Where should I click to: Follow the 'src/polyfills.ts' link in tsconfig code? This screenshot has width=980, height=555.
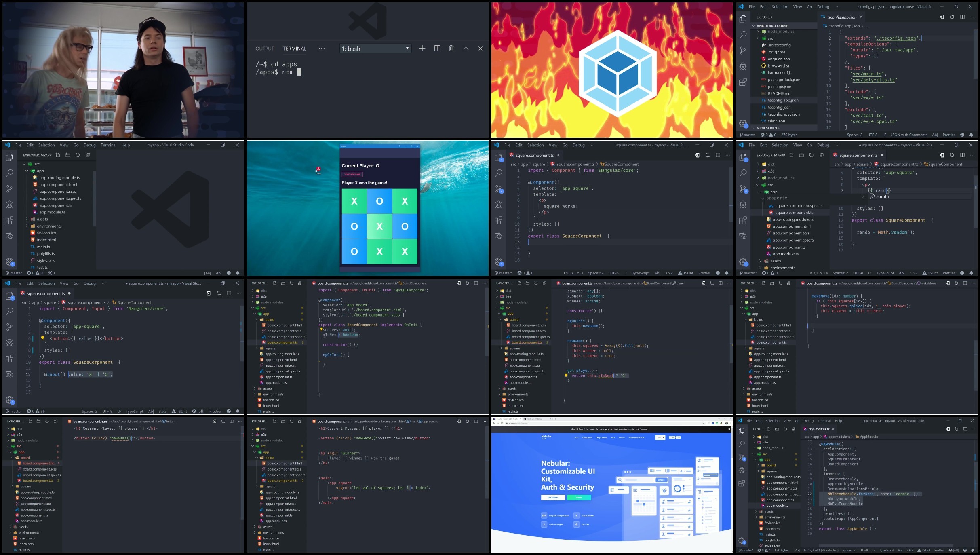coord(873,80)
